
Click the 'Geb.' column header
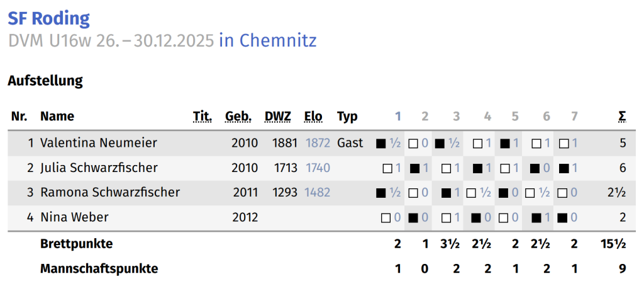[238, 117]
